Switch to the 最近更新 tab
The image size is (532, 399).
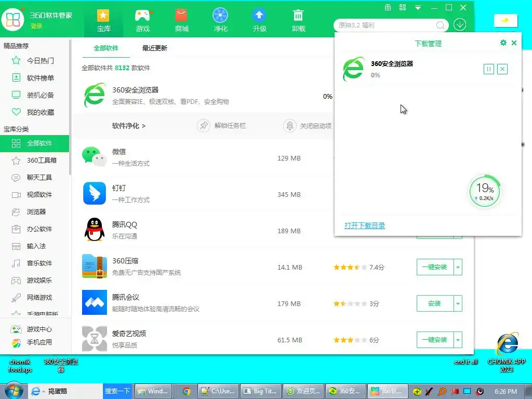[x=155, y=48]
